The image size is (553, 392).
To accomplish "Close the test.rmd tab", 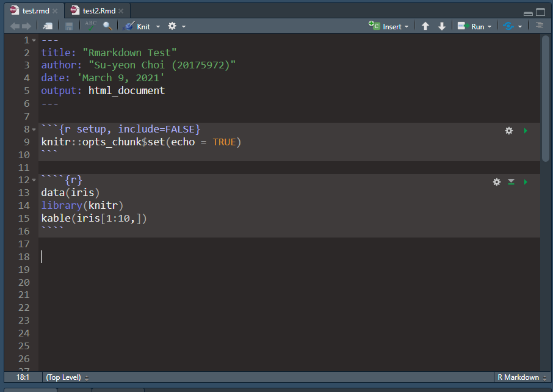I will (55, 11).
